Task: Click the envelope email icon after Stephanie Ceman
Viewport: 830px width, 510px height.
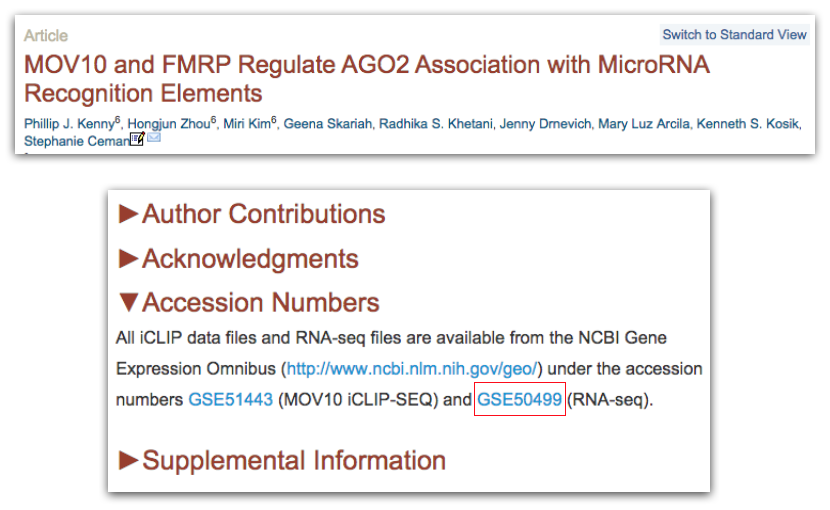Action: (x=154, y=139)
